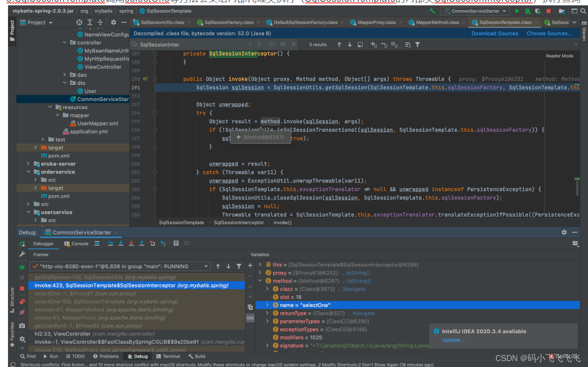Expand the returnType field node
588x367 pixels.
(267, 313)
